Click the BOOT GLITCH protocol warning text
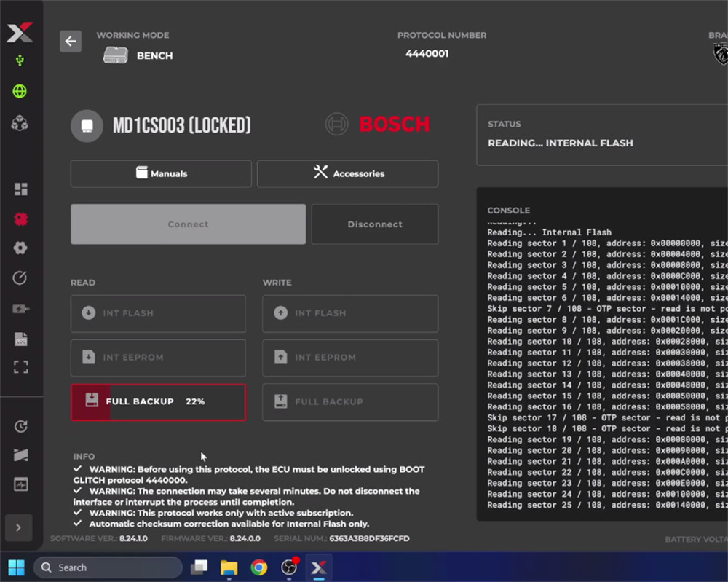Screen dimensions: 728x582 pyautogui.click(x=249, y=475)
